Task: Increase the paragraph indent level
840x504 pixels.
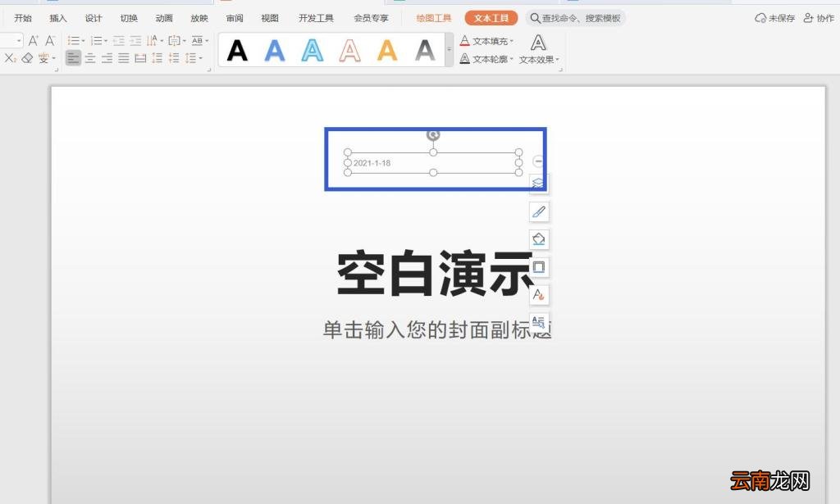Action: (135, 41)
